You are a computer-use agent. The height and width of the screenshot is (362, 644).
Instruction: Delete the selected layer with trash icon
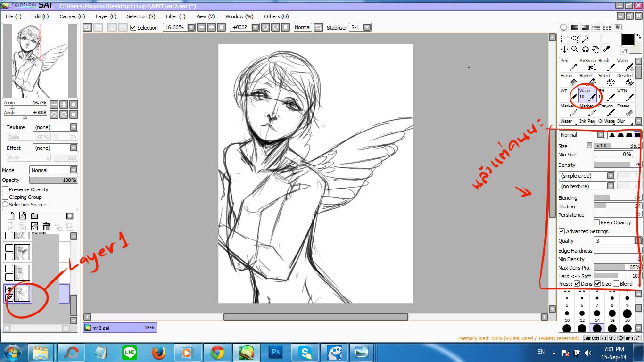[46, 227]
